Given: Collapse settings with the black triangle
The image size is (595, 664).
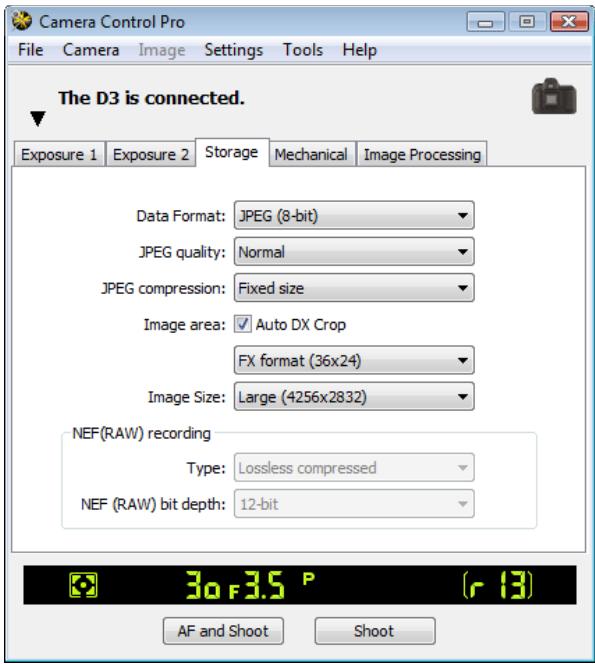Looking at the screenshot, I should [x=38, y=119].
